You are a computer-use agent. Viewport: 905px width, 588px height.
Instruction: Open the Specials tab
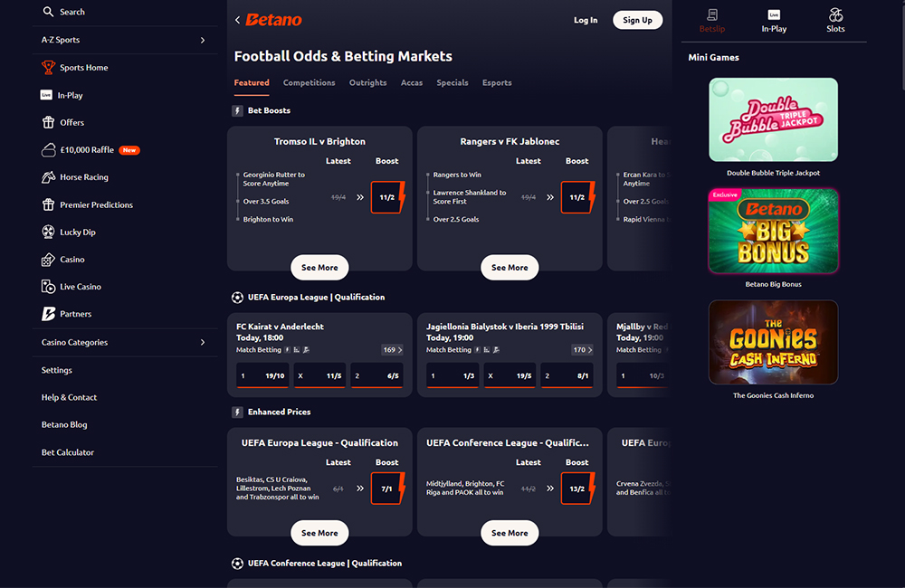(452, 83)
